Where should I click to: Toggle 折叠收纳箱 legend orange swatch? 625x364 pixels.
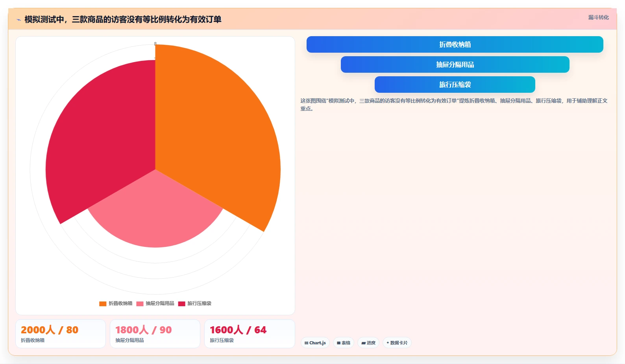coord(103,303)
